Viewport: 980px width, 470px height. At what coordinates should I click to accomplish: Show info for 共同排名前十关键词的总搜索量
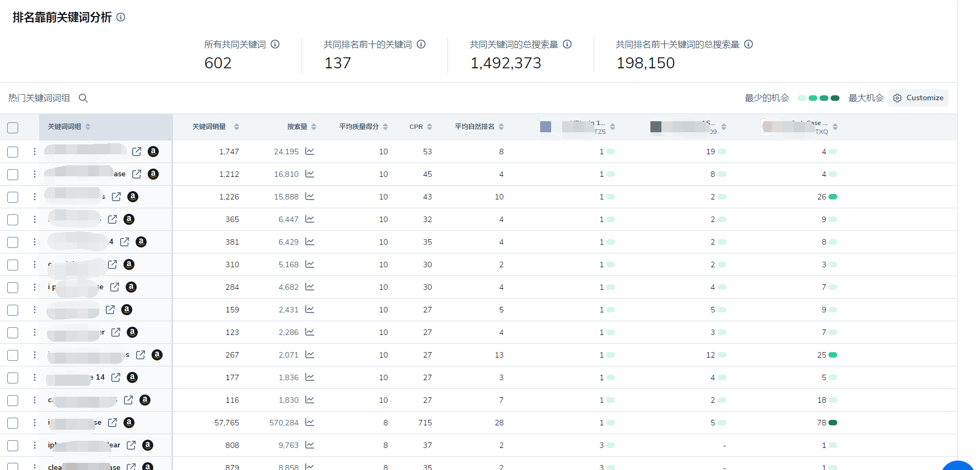click(749, 44)
